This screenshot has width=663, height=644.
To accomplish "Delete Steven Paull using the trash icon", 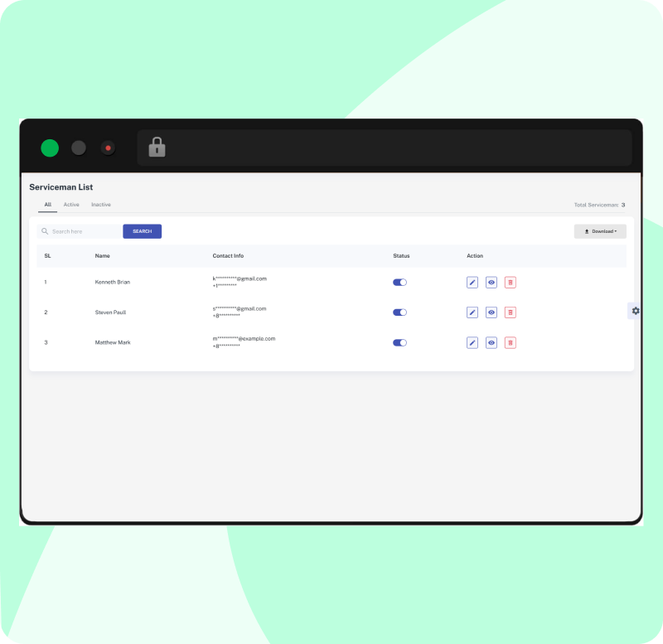I will click(511, 312).
